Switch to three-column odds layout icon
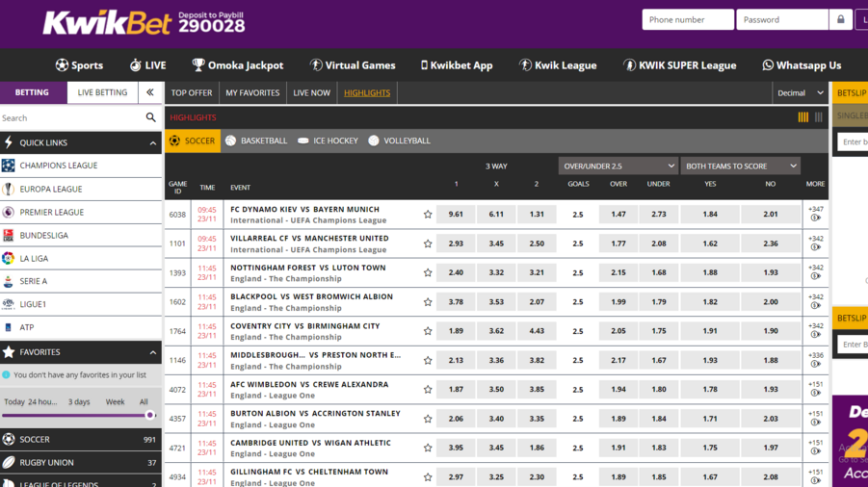Screen dimensions: 868x487 802,117
